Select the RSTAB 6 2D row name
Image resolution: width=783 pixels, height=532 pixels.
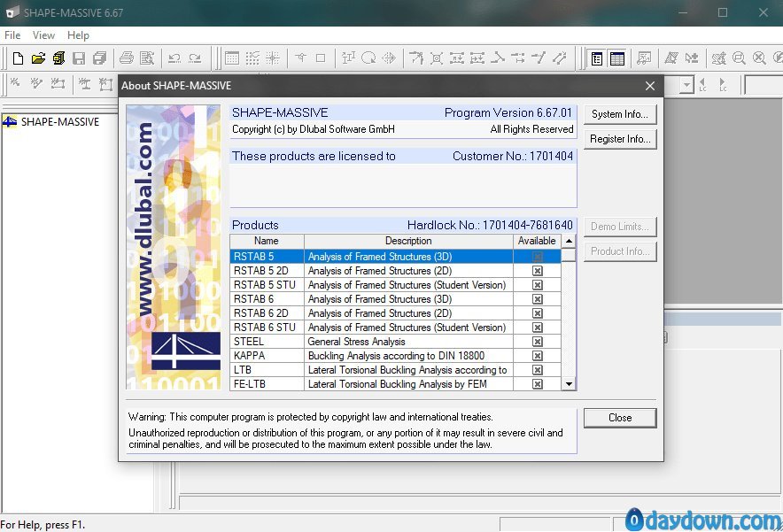click(260, 313)
